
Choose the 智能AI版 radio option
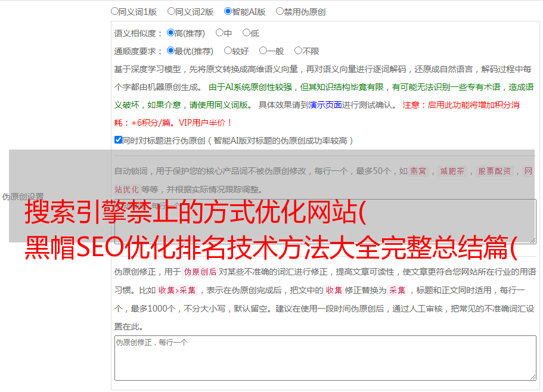tap(228, 11)
